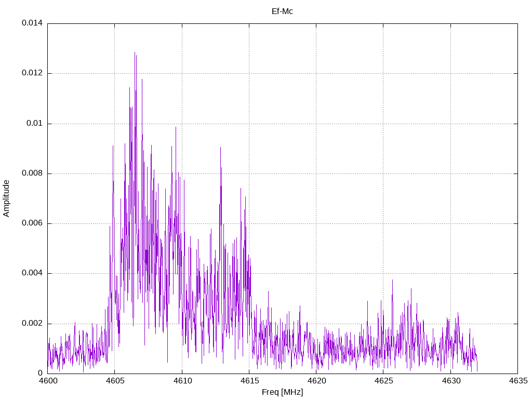Click the 4620 x-axis tick label

click(316, 381)
